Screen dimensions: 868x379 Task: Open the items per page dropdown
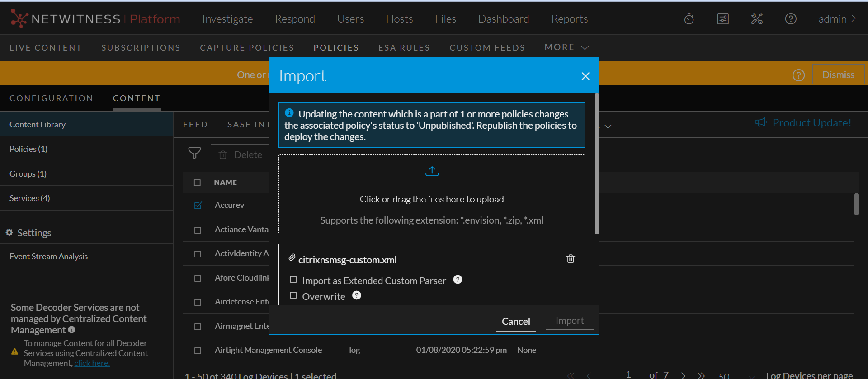[x=738, y=375]
